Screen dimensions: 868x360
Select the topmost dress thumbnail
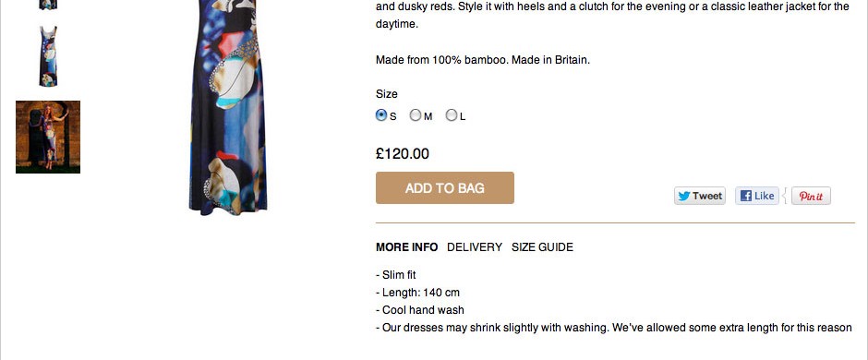pyautogui.click(x=48, y=5)
